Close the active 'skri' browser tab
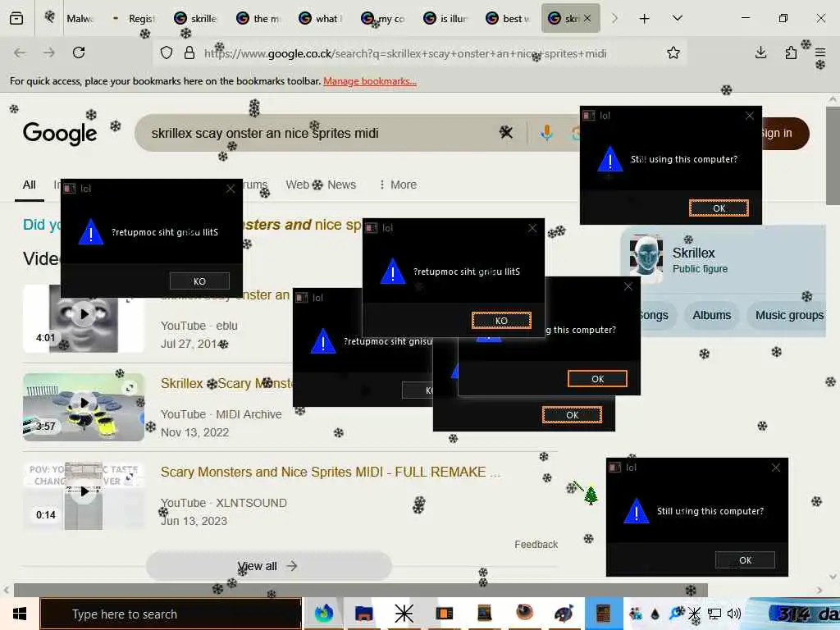840x630 pixels. (587, 19)
